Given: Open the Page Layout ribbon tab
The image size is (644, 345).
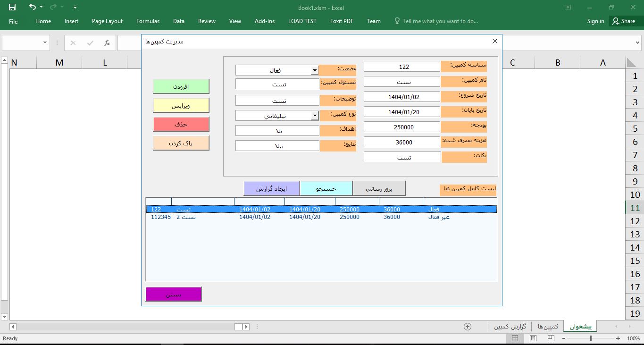Looking at the screenshot, I should click(x=107, y=21).
